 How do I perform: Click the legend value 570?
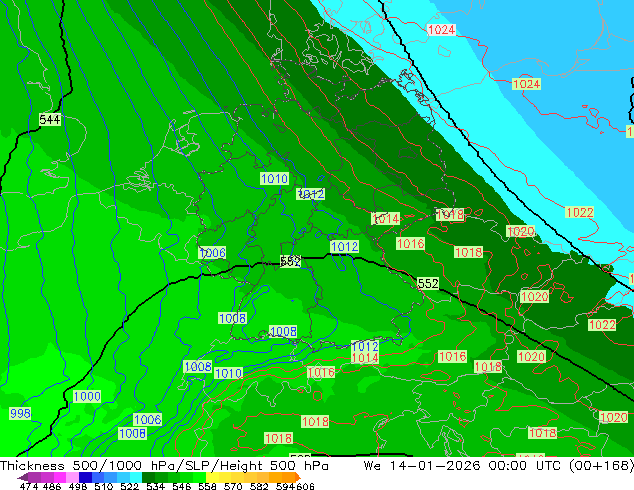tap(233, 486)
